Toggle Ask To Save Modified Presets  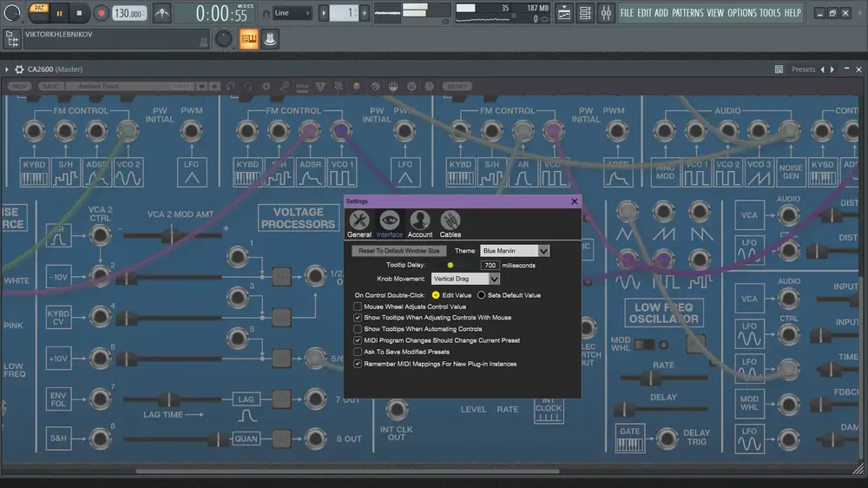click(x=358, y=352)
